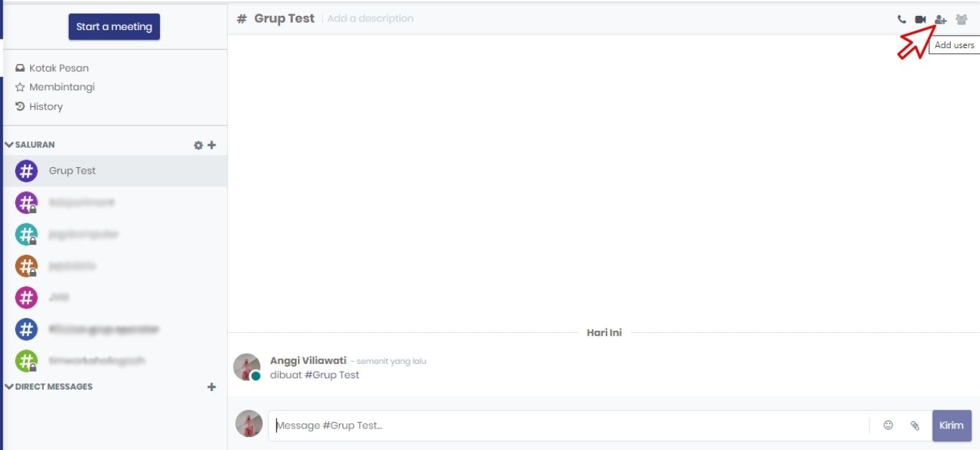980x450 pixels.
Task: Collapse the SALURAN section
Action: (x=30, y=145)
